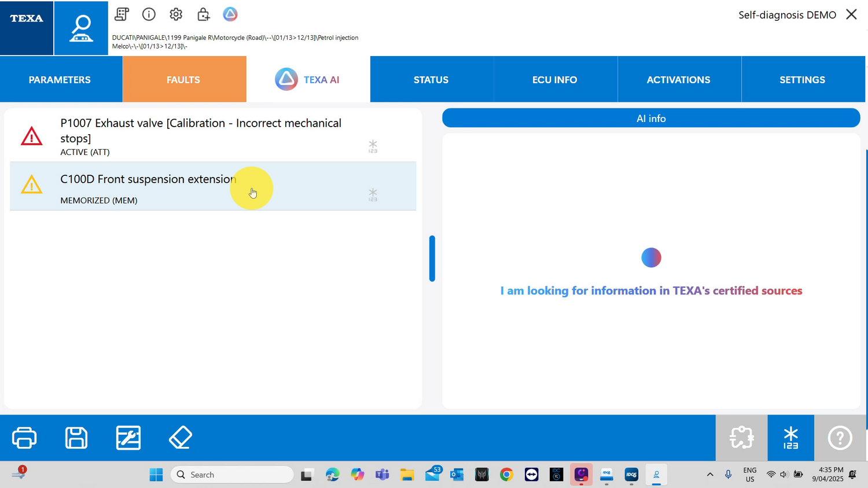Open Copilot from the taskbar
868x488 pixels.
pos(357,475)
